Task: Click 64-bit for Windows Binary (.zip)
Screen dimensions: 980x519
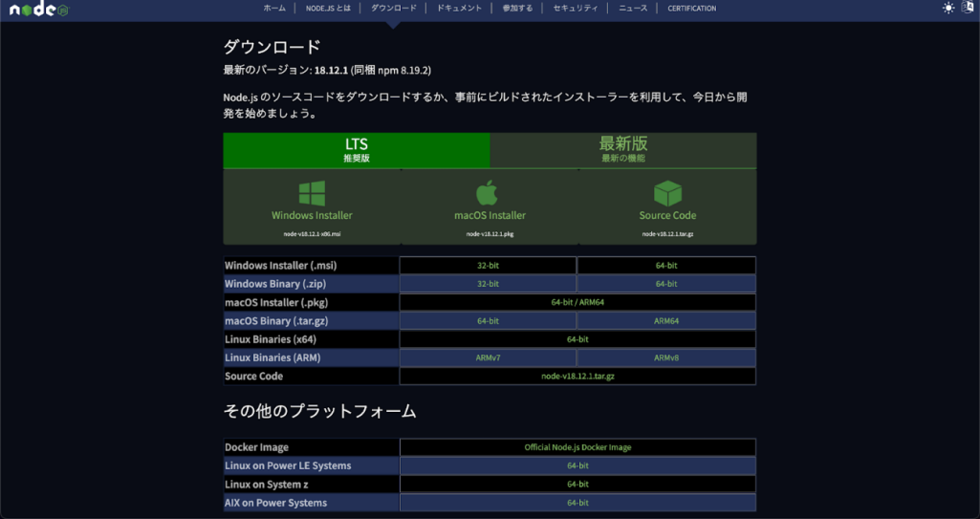Action: tap(666, 284)
